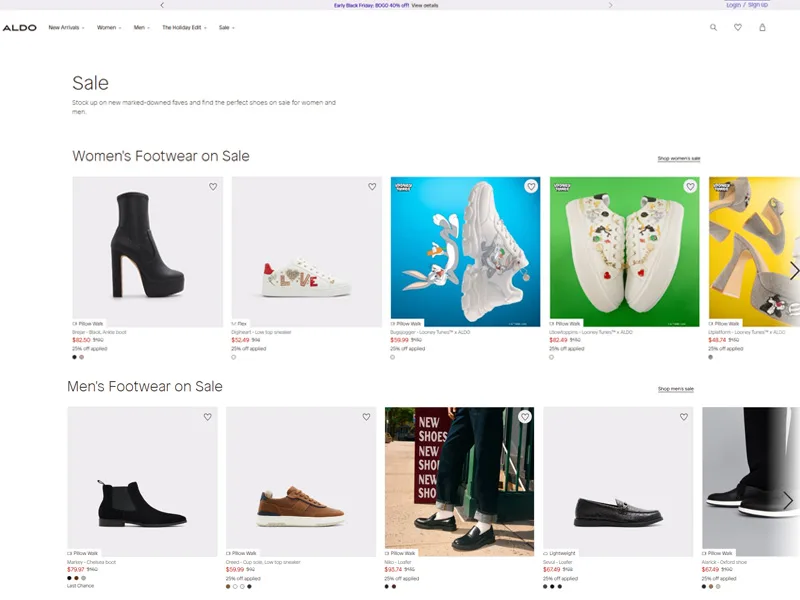Favorite the Niko loafer street photo

[x=525, y=417]
